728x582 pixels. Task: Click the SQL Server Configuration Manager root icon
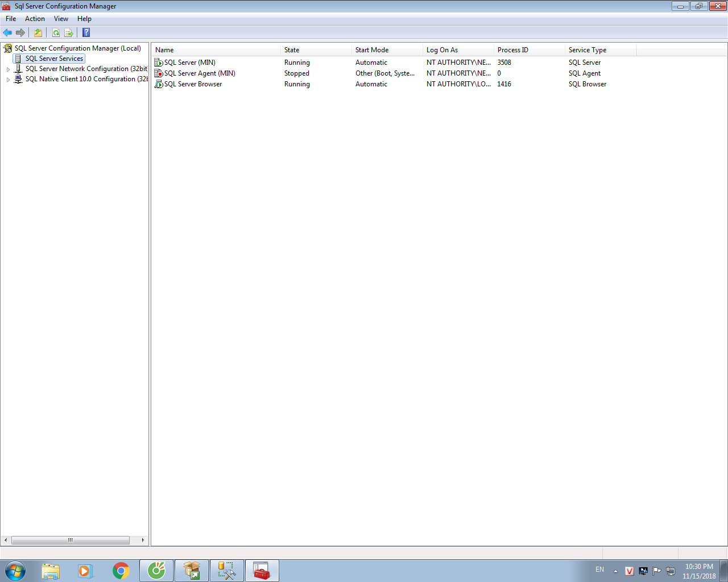click(8, 48)
